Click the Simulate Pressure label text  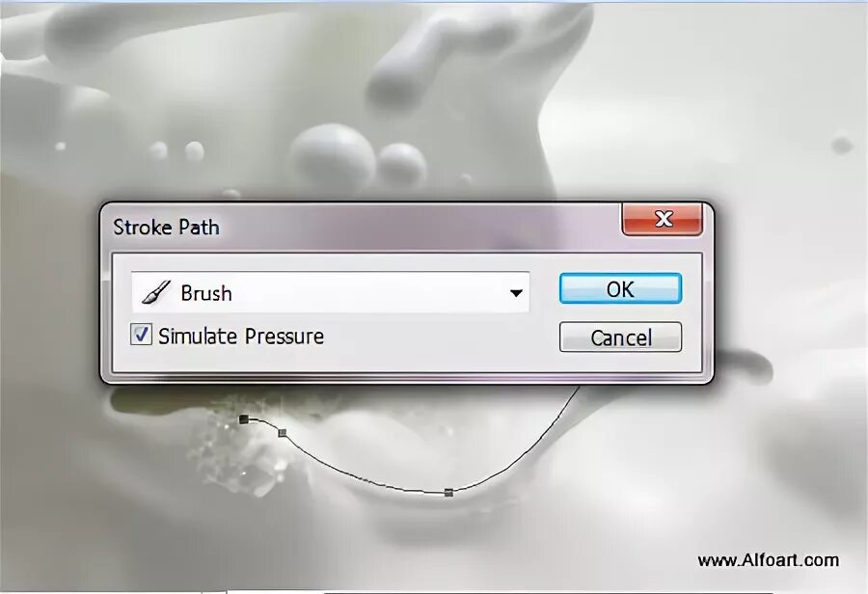click(x=241, y=337)
